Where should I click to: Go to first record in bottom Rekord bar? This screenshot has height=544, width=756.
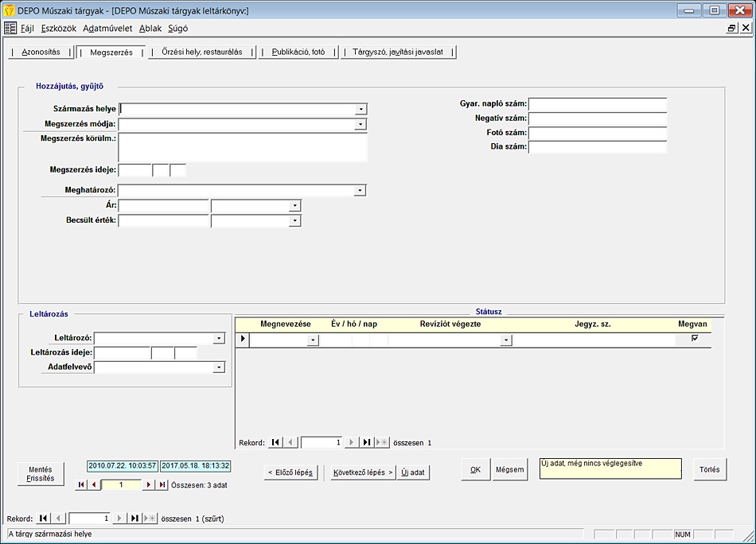(x=43, y=519)
